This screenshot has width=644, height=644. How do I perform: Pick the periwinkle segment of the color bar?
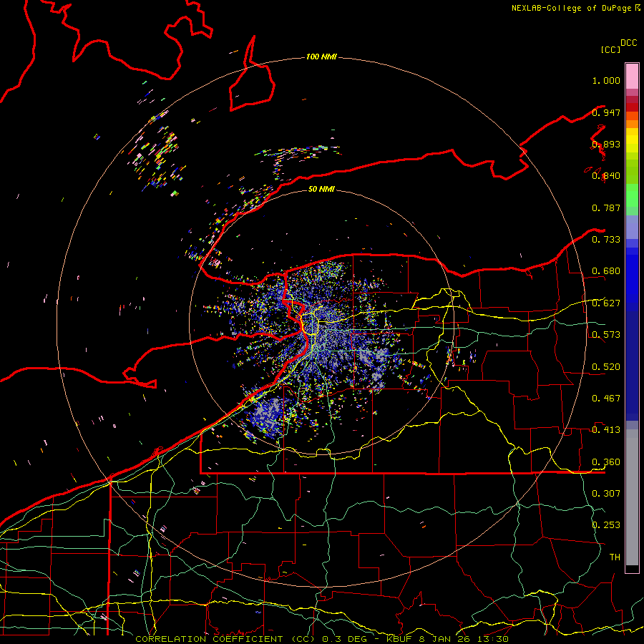(x=632, y=227)
